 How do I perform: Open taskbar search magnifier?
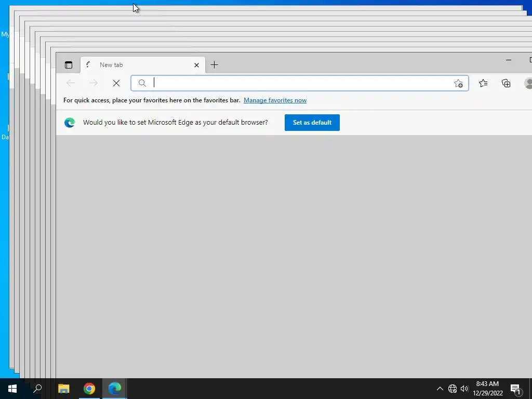click(37, 389)
